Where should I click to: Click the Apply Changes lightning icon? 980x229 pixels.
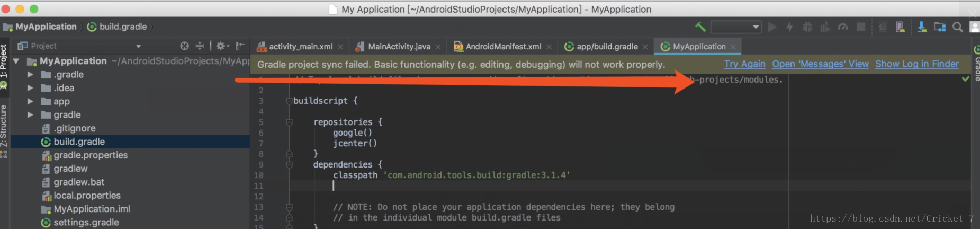coord(789,27)
